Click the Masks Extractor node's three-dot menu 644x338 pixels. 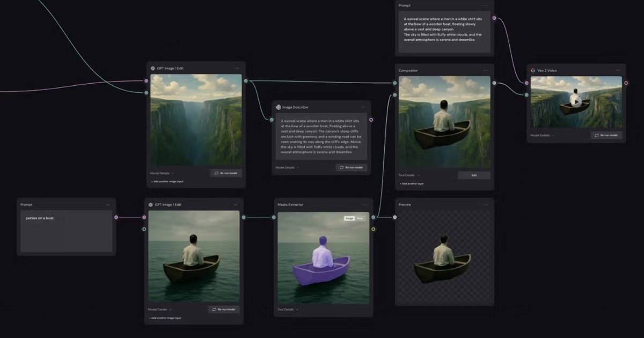364,204
